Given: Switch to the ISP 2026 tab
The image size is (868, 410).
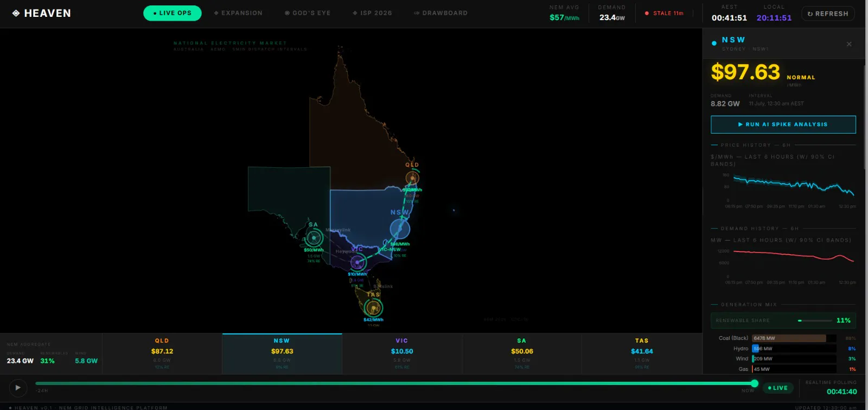Looking at the screenshot, I should pos(372,13).
